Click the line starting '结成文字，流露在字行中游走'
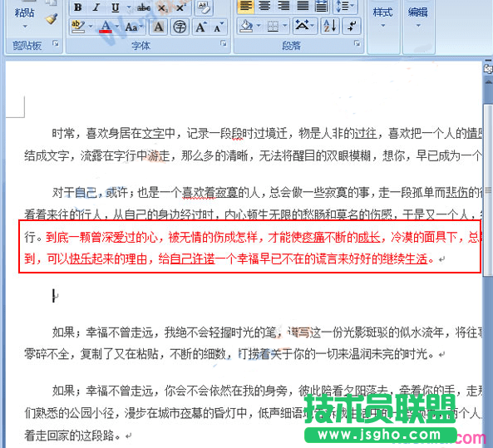The image size is (493, 448). (x=253, y=155)
